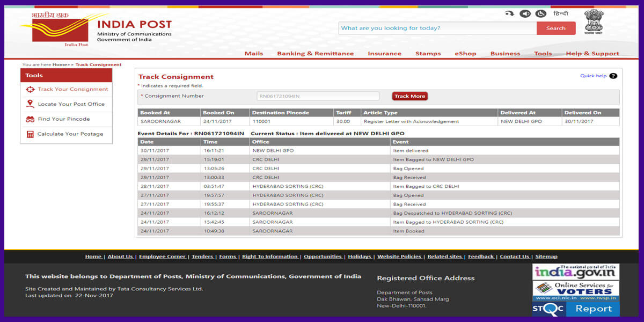Click the Find Your Pincode binoculars icon
This screenshot has width=644, height=322.
pyautogui.click(x=30, y=119)
